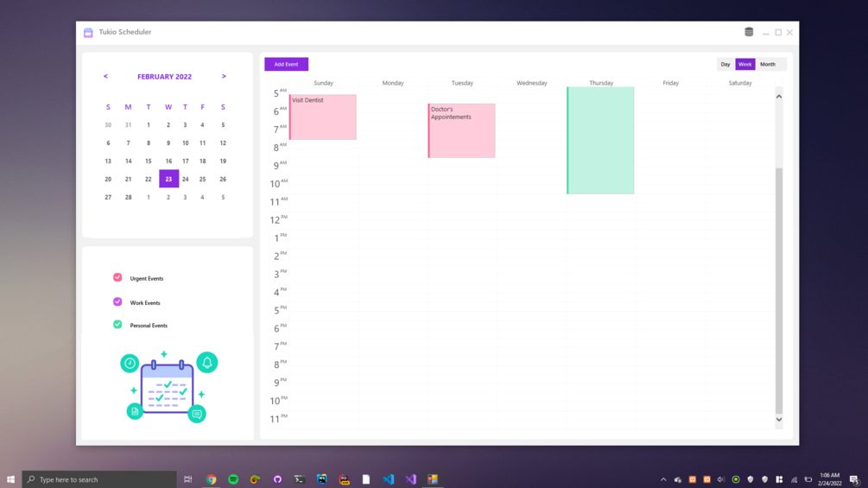The width and height of the screenshot is (868, 488).
Task: Go to next month in mini calendar
Action: point(224,76)
